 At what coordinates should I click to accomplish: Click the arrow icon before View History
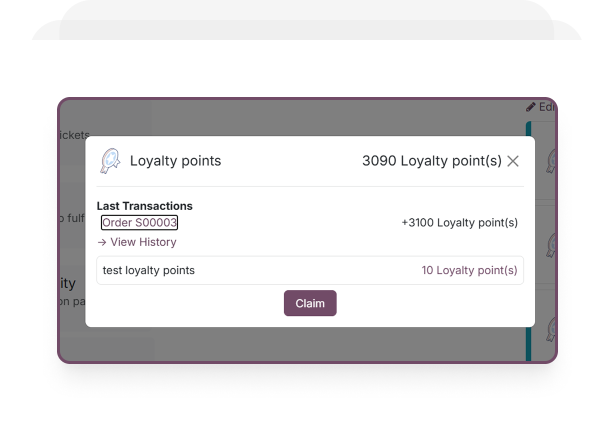[102, 242]
